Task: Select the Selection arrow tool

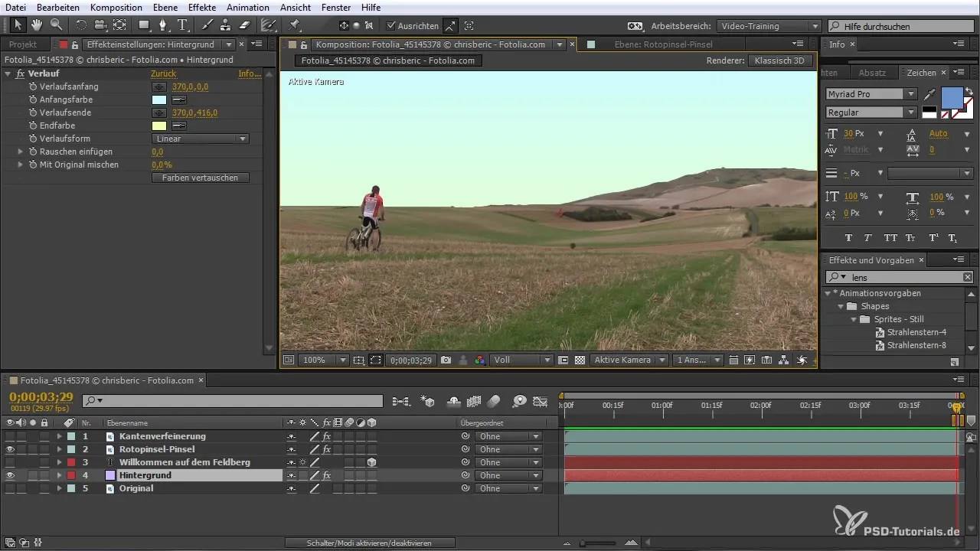Action: click(18, 25)
